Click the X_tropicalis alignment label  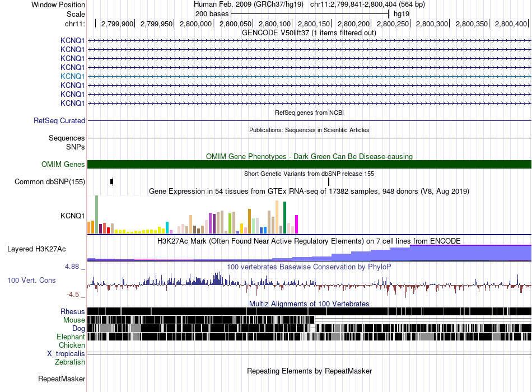pos(66,354)
